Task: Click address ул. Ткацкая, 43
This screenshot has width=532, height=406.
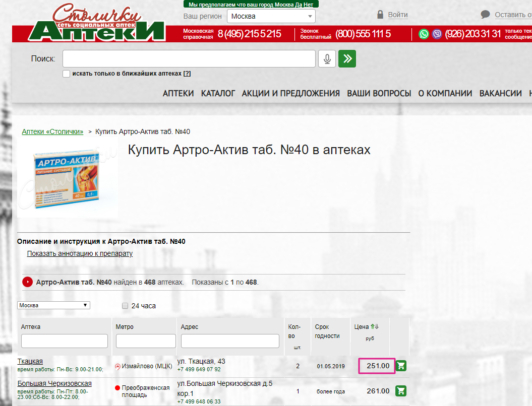Action: 201,361
